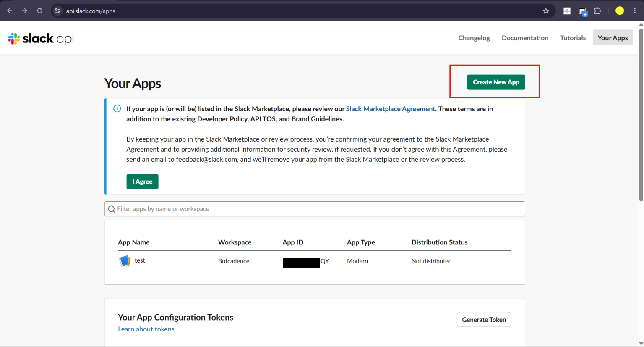The width and height of the screenshot is (644, 347).
Task: Click the Slack API logo
Action: point(41,39)
